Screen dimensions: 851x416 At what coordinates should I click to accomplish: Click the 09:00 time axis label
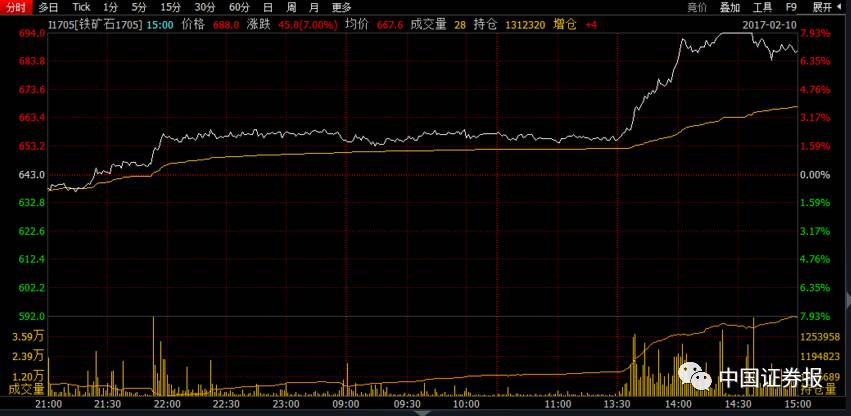(x=346, y=404)
